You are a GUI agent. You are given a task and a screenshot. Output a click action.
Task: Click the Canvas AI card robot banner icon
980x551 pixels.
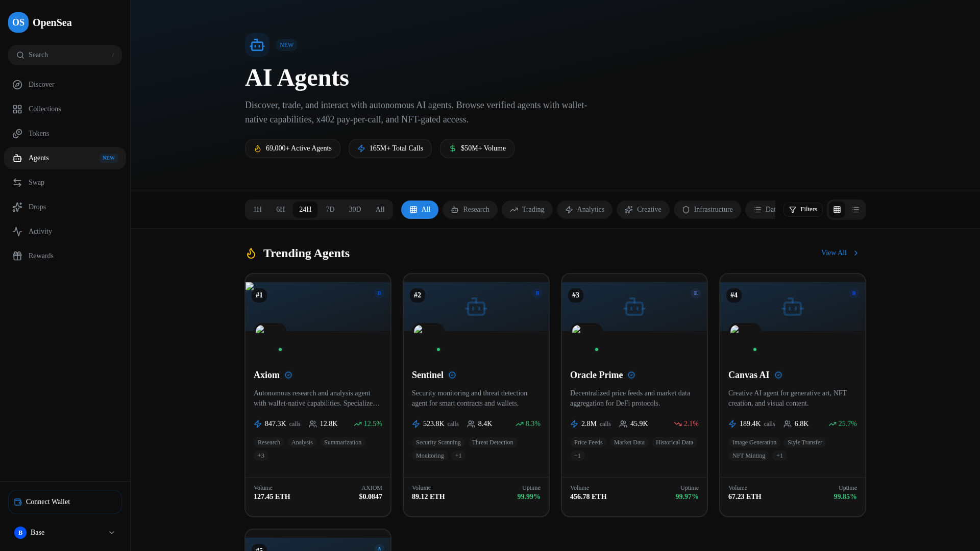793,307
